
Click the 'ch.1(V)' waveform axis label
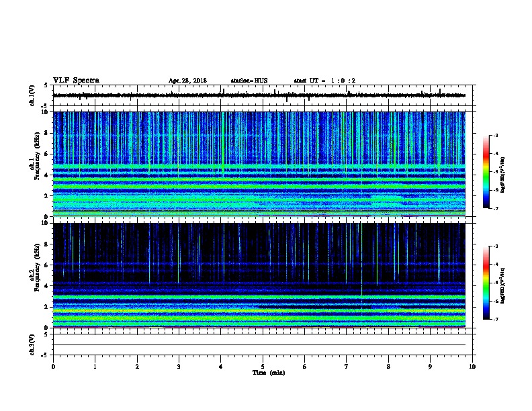[x=32, y=95]
